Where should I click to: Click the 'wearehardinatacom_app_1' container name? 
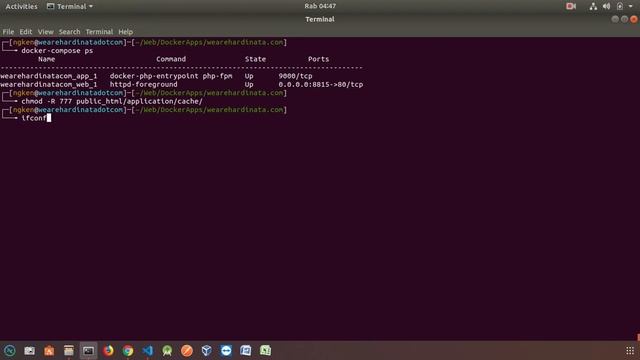click(49, 76)
